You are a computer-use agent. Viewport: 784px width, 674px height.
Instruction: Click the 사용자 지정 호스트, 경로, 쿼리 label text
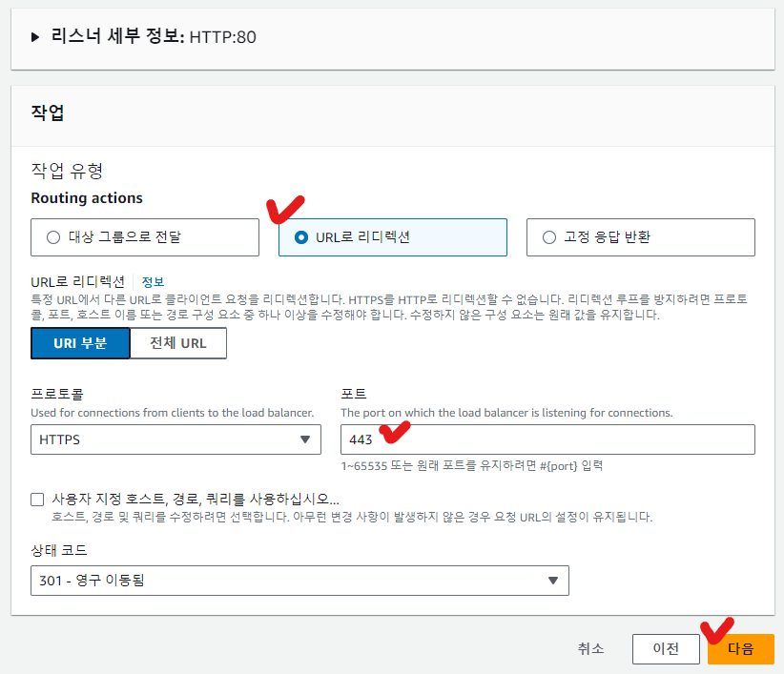point(196,500)
